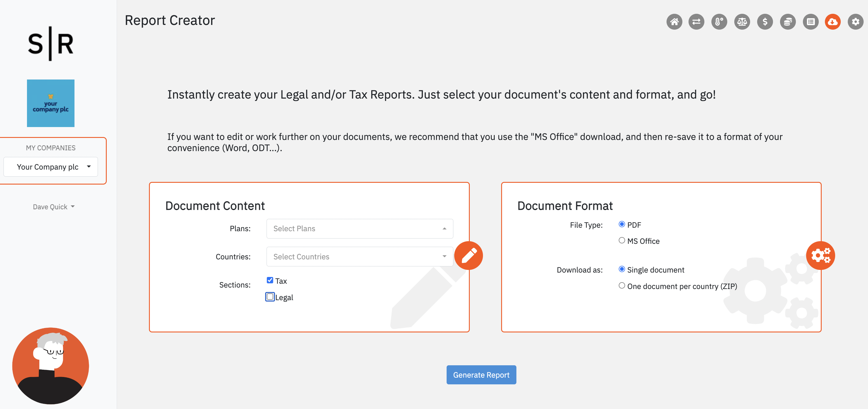Click the list view icon

coord(811,22)
